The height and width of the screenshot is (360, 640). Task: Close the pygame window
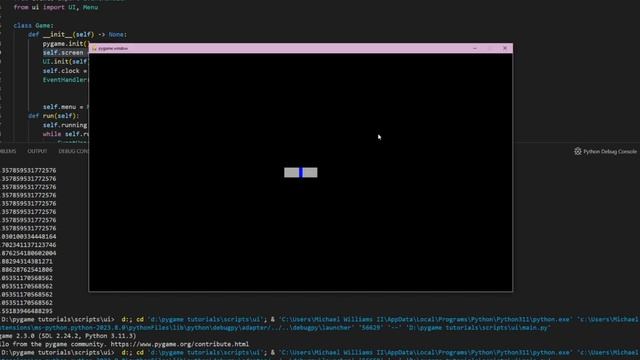[505, 48]
